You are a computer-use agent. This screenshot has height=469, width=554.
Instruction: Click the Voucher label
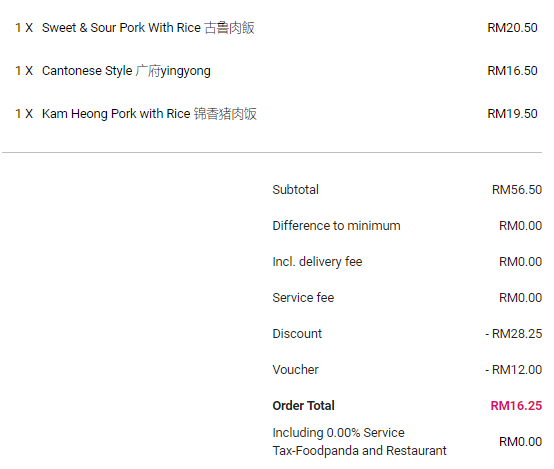295,370
